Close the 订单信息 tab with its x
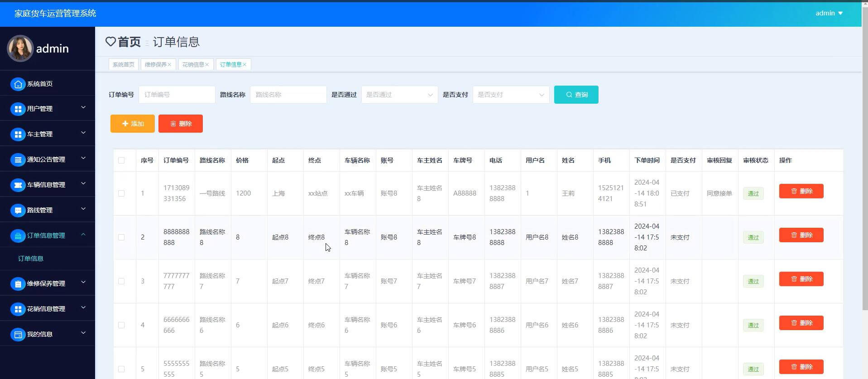The width and height of the screenshot is (868, 379). click(x=245, y=65)
